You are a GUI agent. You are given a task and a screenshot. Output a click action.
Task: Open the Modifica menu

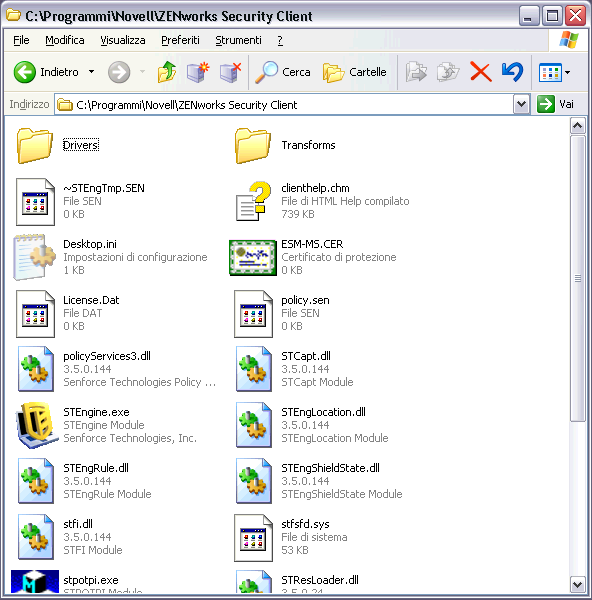pyautogui.click(x=65, y=40)
